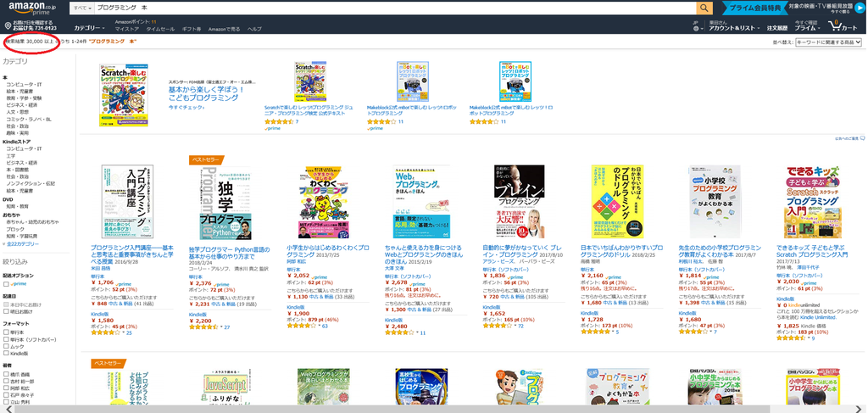Open タイムセール in nav bar
The width and height of the screenshot is (868, 413).
point(160,29)
